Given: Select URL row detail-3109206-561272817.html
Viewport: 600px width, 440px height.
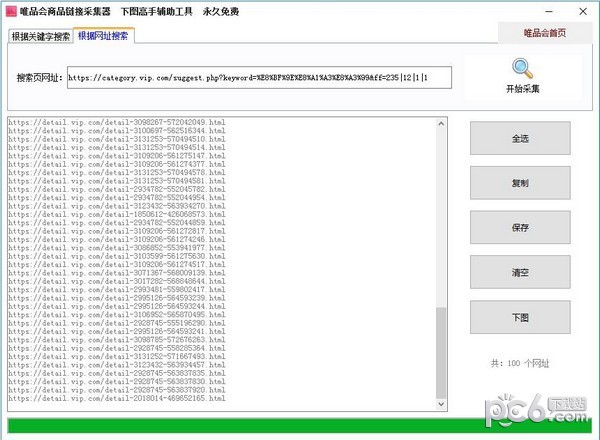Looking at the screenshot, I should click(x=117, y=231).
